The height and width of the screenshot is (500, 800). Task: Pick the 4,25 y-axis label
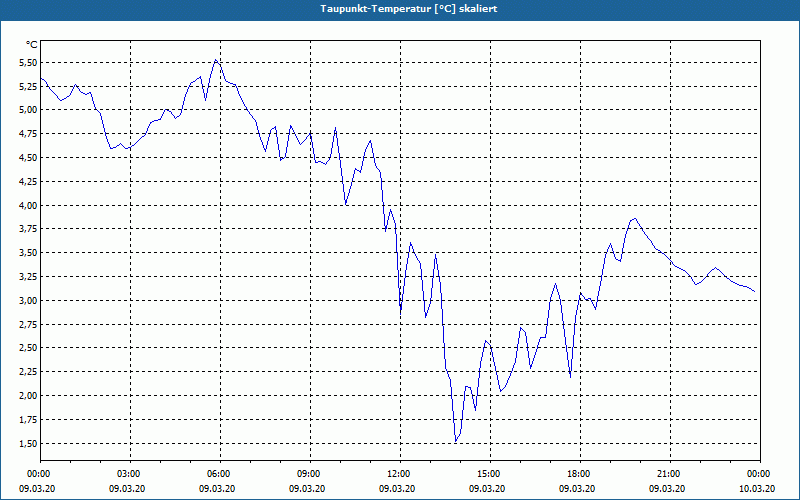click(28, 181)
